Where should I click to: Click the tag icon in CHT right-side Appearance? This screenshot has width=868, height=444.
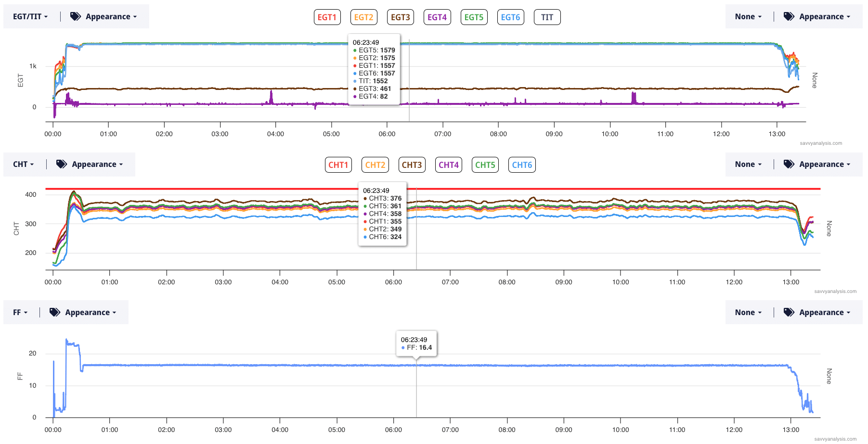(x=789, y=164)
